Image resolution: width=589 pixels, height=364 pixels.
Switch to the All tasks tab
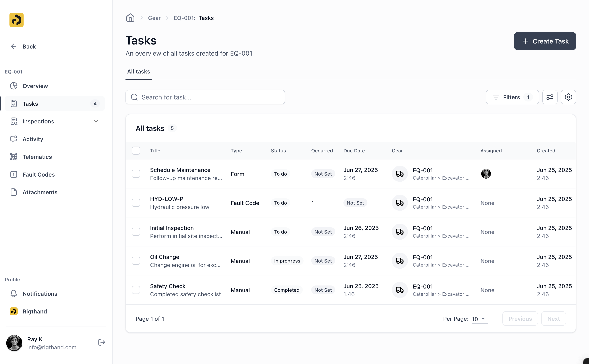138,71
